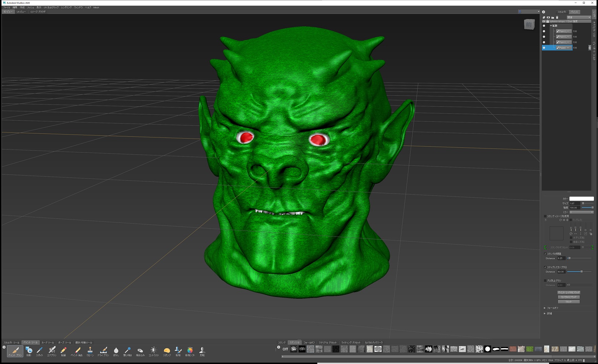Click the リセット button
598x364 pixels.
point(568,302)
